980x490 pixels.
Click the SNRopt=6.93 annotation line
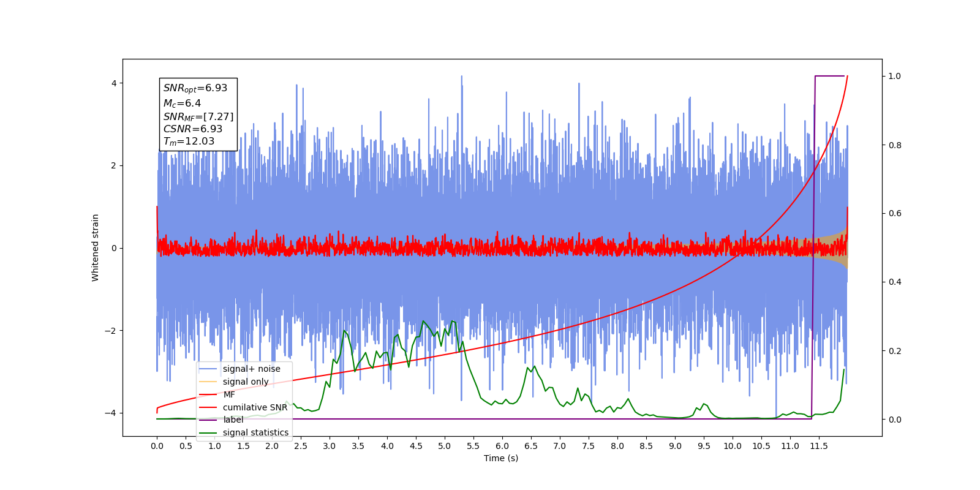click(x=195, y=88)
